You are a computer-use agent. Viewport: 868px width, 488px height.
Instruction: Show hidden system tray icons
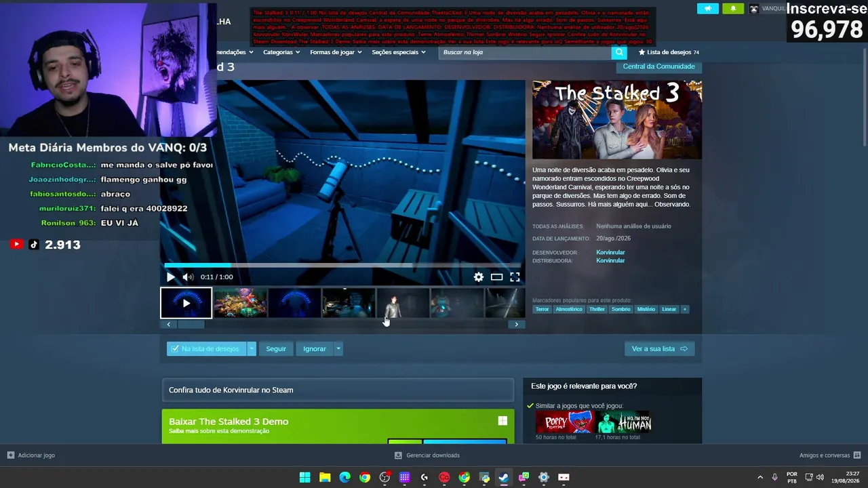coord(759,477)
